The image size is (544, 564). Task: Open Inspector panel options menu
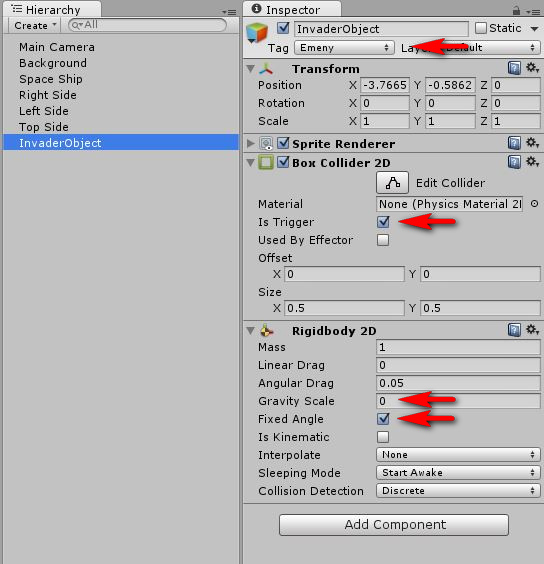tap(533, 12)
